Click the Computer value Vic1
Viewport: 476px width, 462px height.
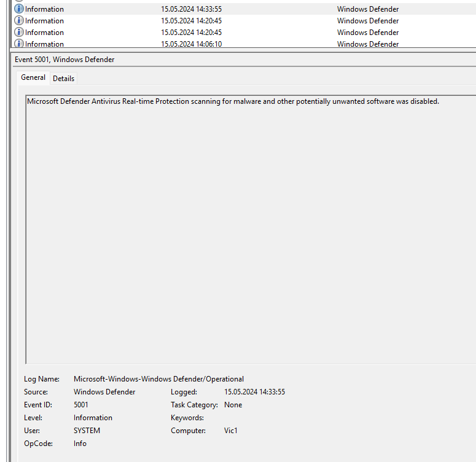click(231, 431)
